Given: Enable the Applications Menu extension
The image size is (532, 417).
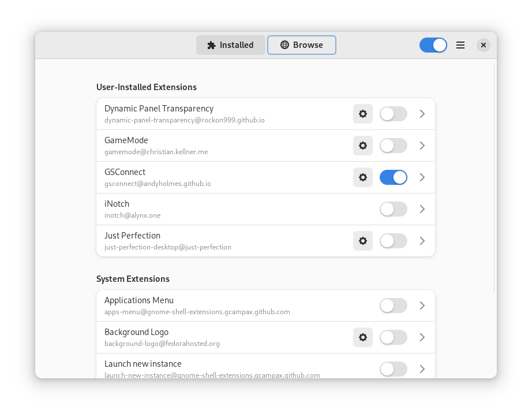Looking at the screenshot, I should point(394,306).
